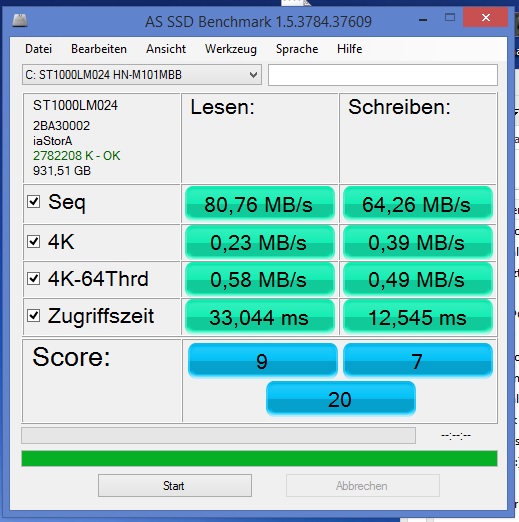Viewport: 519px width, 522px height.
Task: Click the empty gray progress bar
Action: pos(218,435)
